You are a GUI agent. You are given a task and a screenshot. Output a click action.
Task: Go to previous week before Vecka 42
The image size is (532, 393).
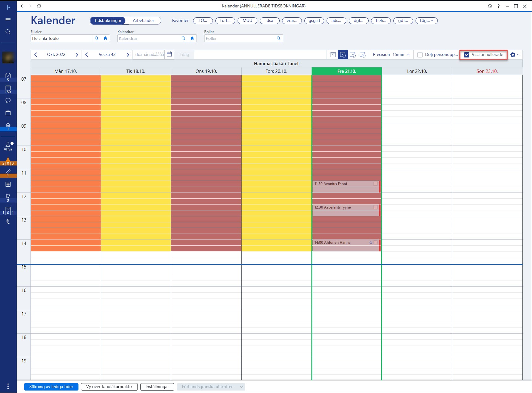coord(87,55)
